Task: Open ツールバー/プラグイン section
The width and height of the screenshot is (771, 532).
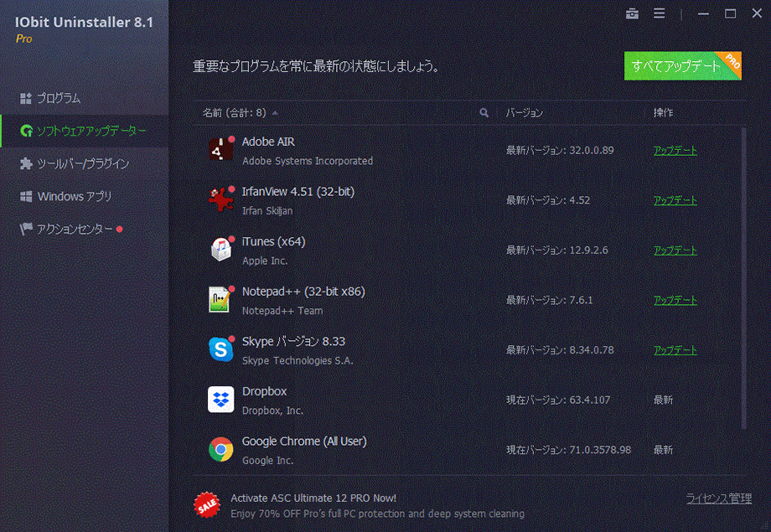Action: pos(84,163)
